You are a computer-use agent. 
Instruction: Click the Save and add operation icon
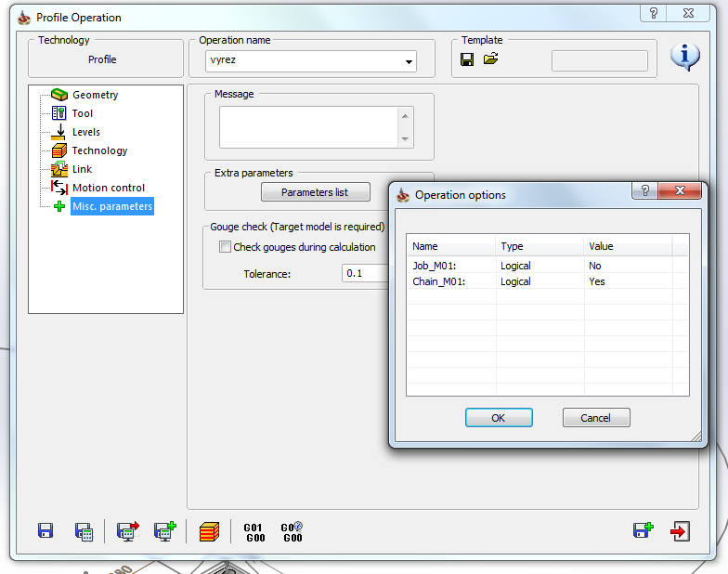(x=643, y=530)
